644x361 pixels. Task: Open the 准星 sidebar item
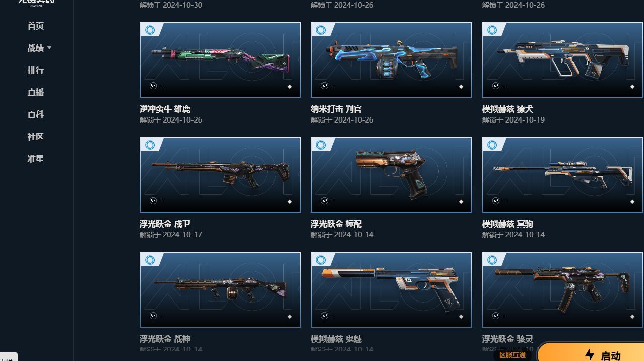tap(36, 159)
